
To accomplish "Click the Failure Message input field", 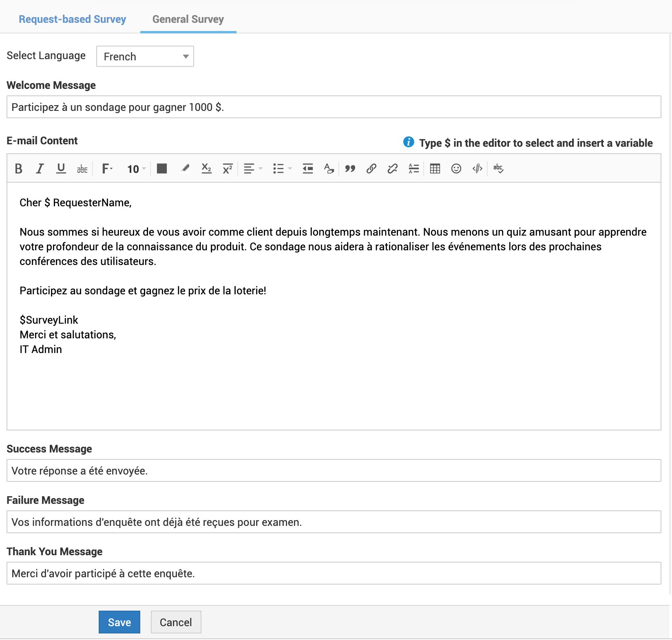I will tap(334, 522).
